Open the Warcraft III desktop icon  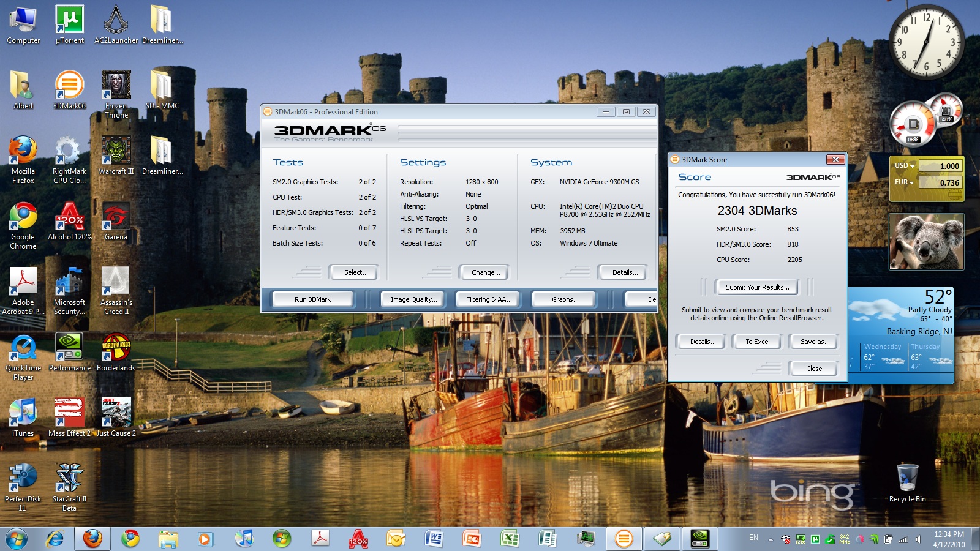pos(116,151)
